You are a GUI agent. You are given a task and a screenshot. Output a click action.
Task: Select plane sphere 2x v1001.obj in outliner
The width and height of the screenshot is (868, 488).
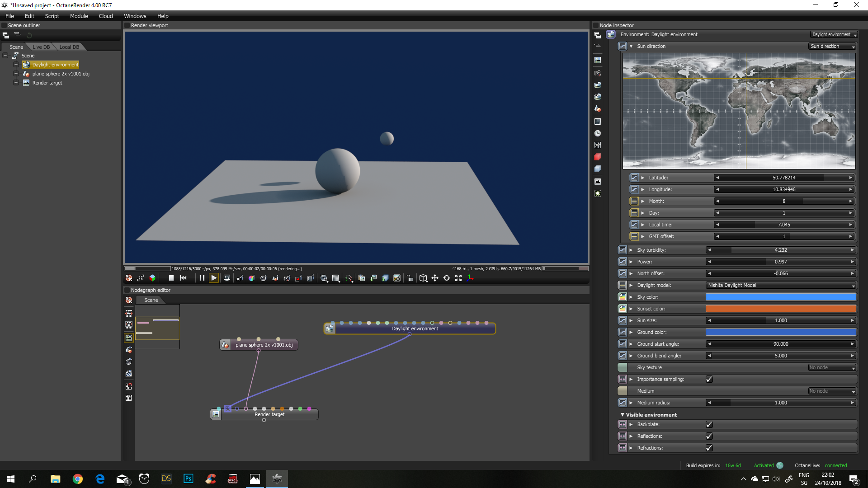coord(61,74)
